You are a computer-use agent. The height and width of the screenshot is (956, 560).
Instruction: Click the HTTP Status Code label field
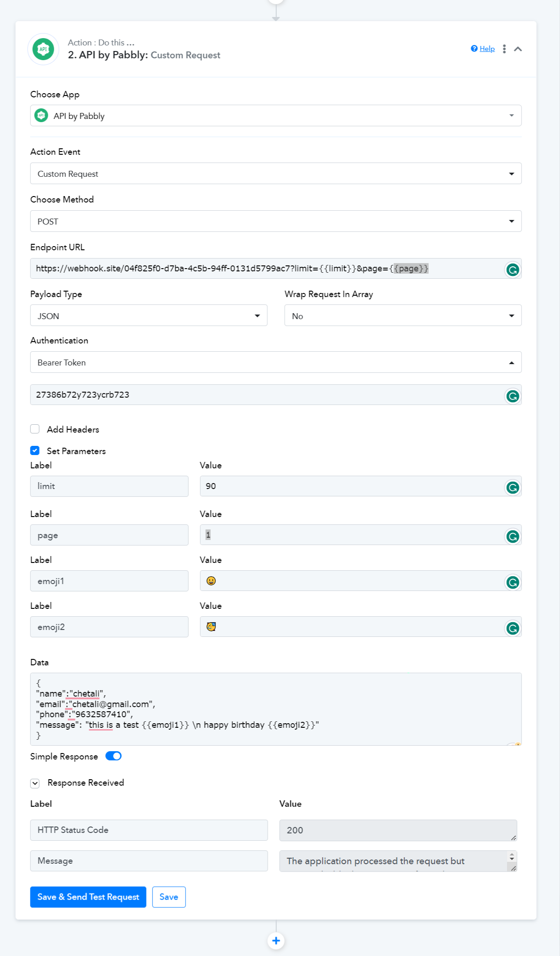pos(149,830)
